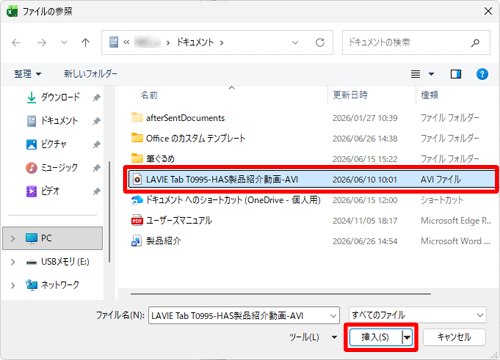Viewport: 500px width, 360px height.
Task: Click the ドキュメント breadcrumb in address bar
Action: tap(195, 42)
